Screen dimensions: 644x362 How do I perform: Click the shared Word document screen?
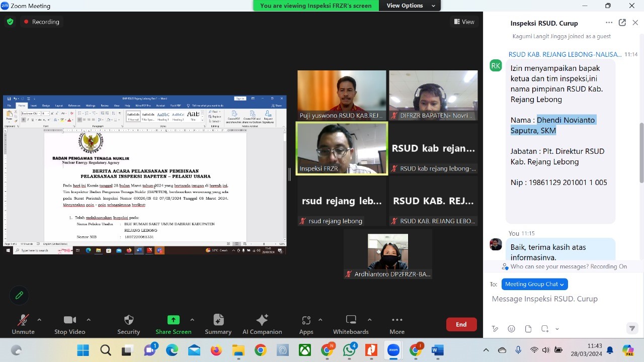[x=145, y=174]
